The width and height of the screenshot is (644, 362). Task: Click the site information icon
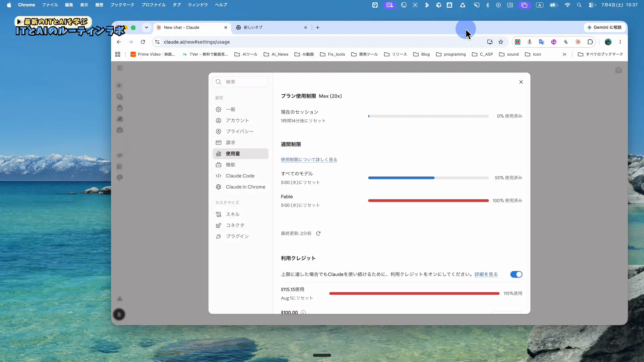[157, 42]
